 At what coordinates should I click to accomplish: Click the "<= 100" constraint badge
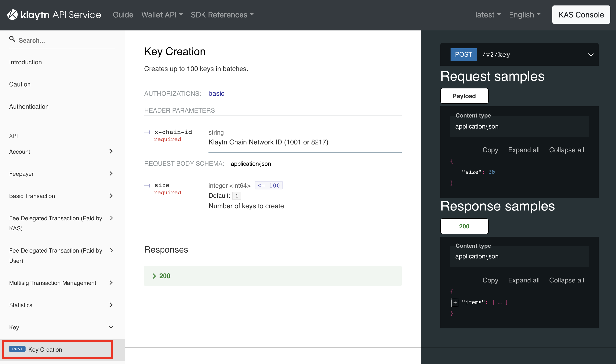coord(268,185)
